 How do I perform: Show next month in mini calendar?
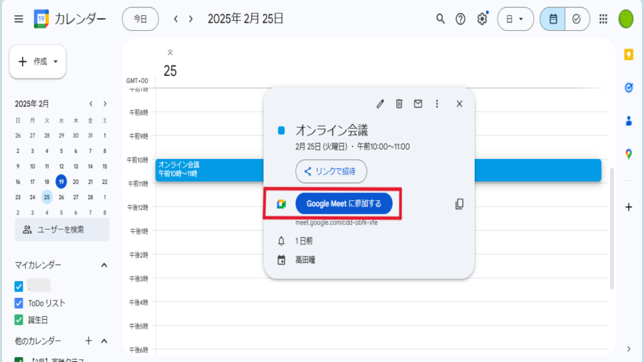point(105,104)
